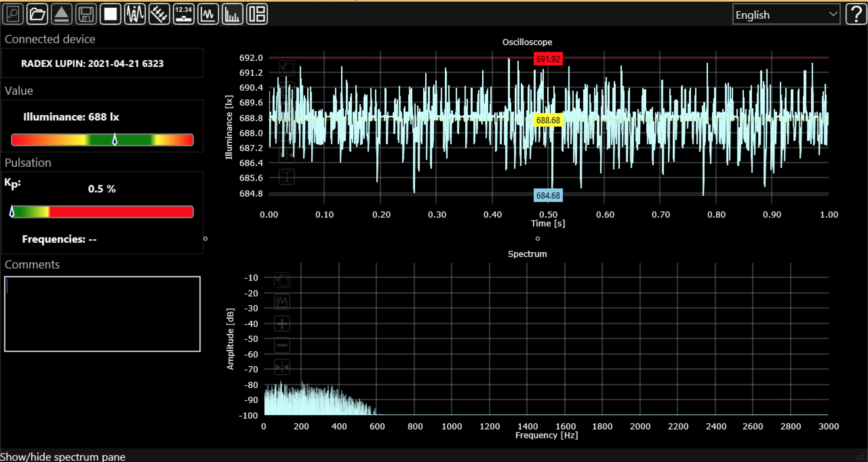Screen dimensions: 868x462
Task: Open the English language dropdown
Action: pos(786,15)
